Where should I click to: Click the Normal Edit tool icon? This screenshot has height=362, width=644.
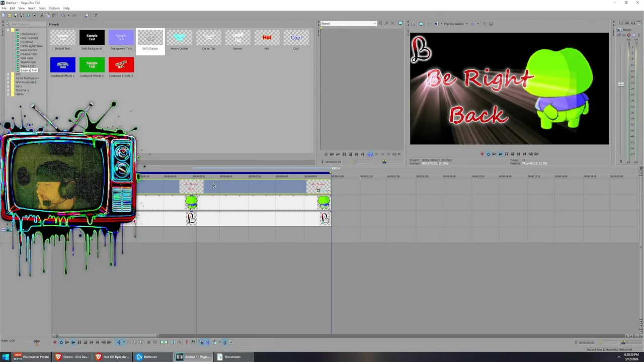[119, 342]
